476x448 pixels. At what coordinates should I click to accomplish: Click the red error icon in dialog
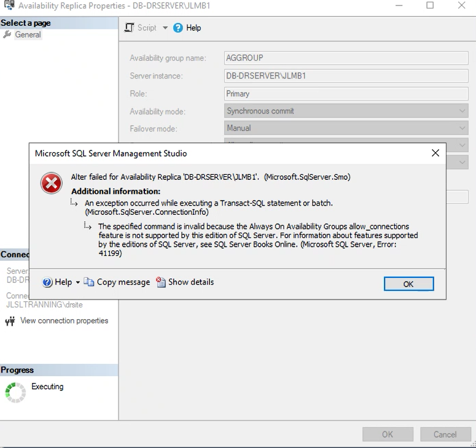tap(52, 183)
